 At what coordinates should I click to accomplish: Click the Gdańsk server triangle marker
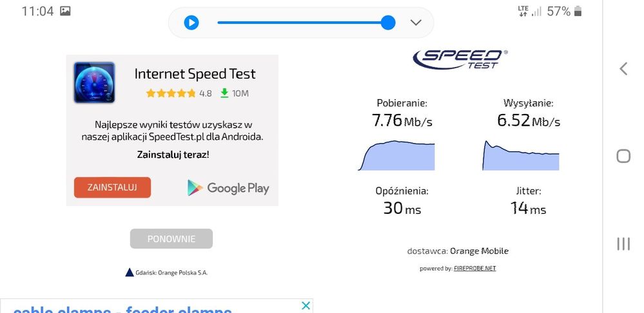130,272
